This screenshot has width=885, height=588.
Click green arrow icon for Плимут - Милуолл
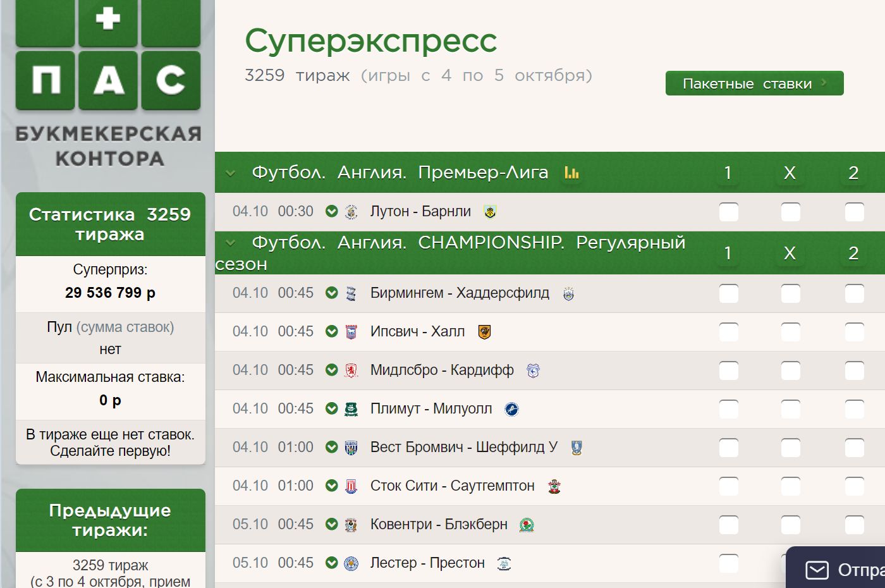pyautogui.click(x=331, y=408)
